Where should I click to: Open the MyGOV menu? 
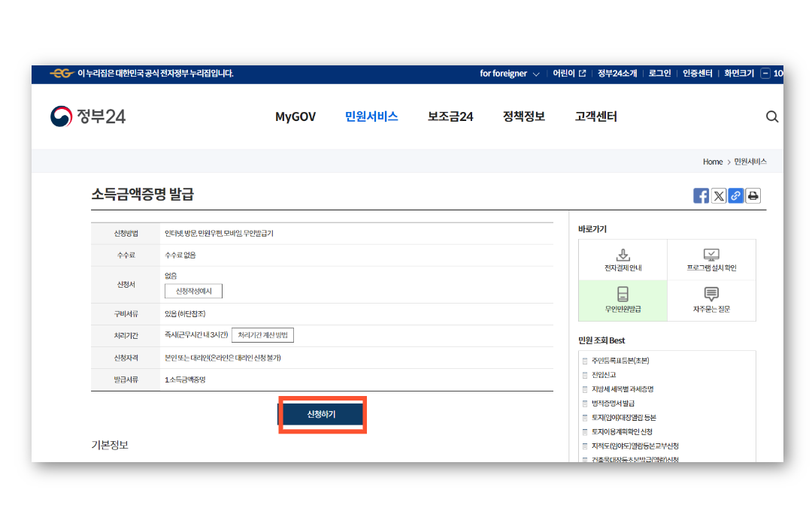coord(295,117)
